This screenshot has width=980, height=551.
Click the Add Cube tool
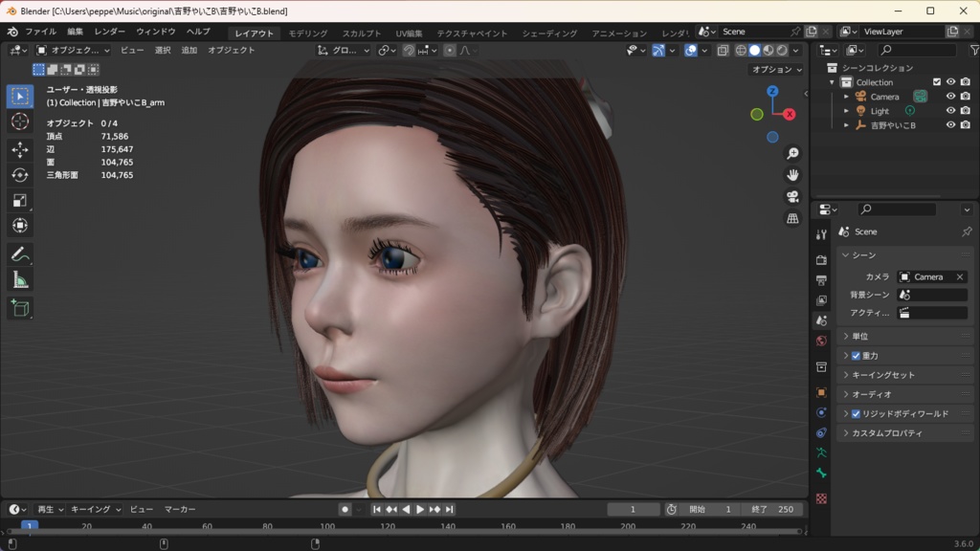(x=20, y=308)
